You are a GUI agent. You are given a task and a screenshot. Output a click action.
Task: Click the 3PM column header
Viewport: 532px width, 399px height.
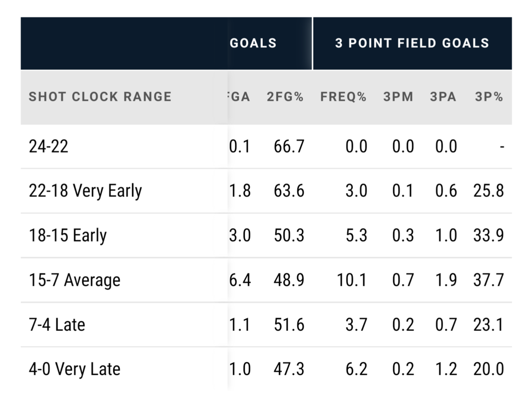coord(398,97)
